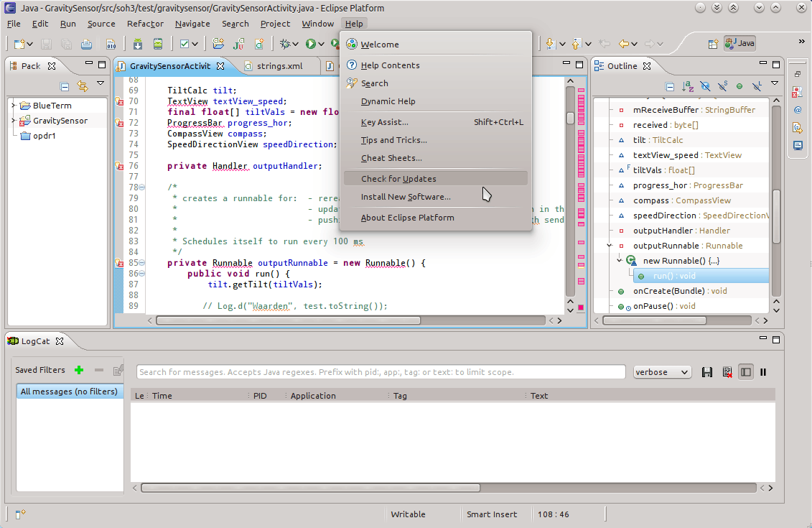
Task: Open the Android SDK Manager toolbar icon
Action: click(138, 44)
